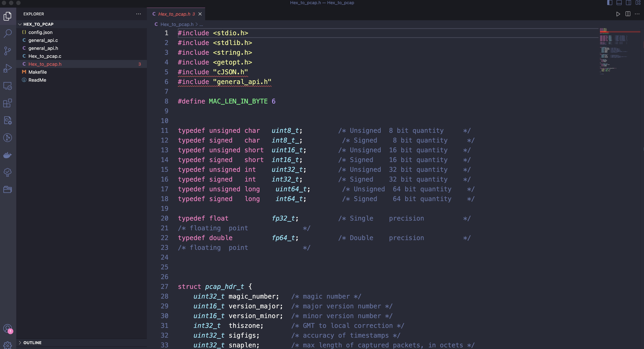Viewport: 644px width, 349px height.
Task: Open the Docker view in activity bar
Action: click(x=8, y=155)
